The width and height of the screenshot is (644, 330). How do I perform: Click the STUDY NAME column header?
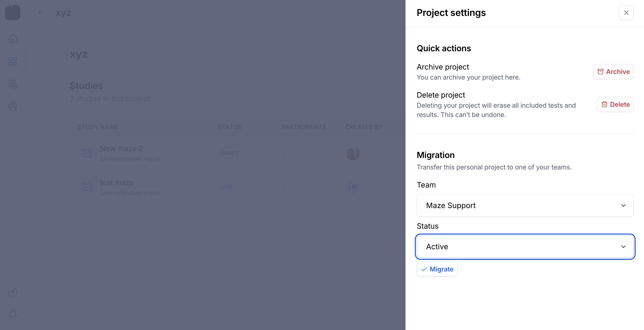pyautogui.click(x=98, y=127)
